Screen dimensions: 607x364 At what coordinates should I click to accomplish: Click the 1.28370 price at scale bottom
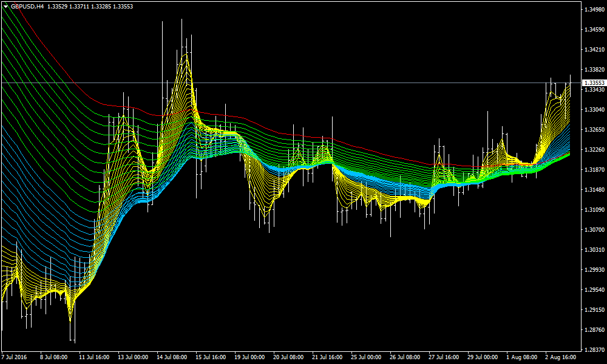pos(593,350)
